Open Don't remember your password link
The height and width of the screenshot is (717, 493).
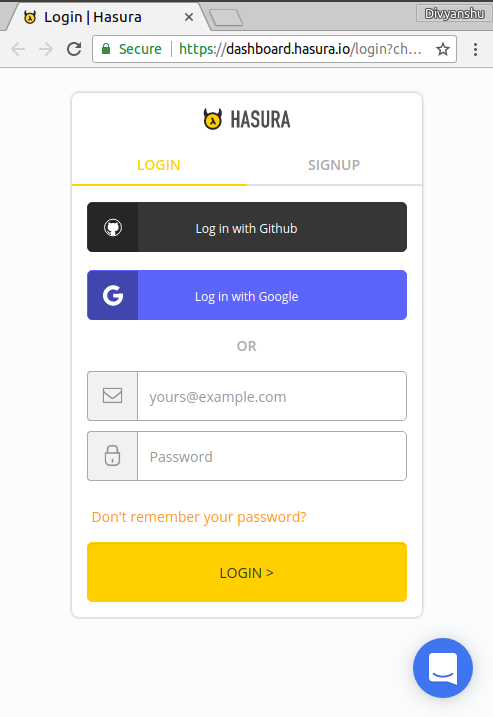pyautogui.click(x=199, y=517)
